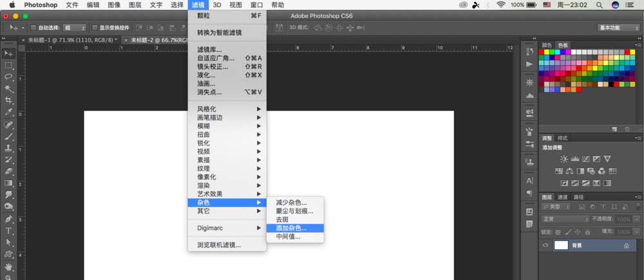Open Spotlight search in the macOS menu bar

tap(600, 5)
